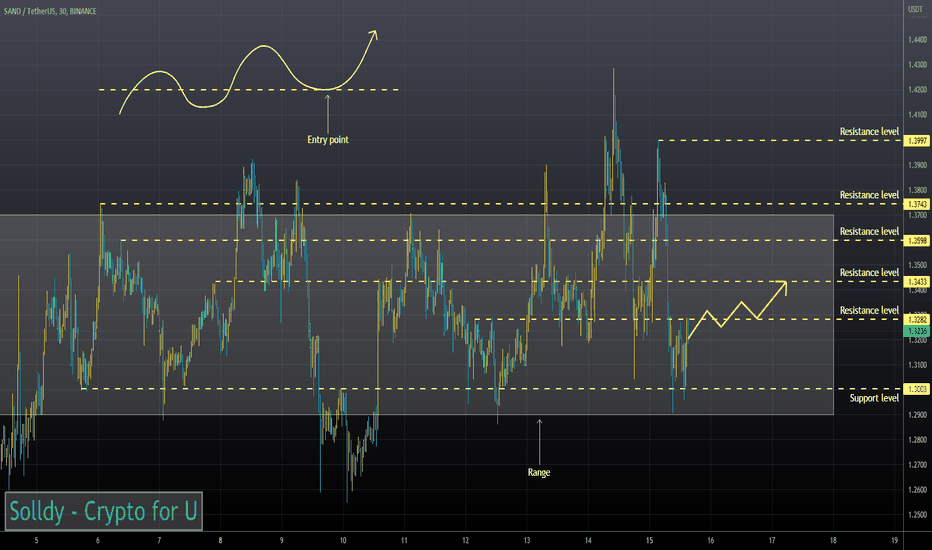Click the 1.3500 price axis value

tap(918, 265)
